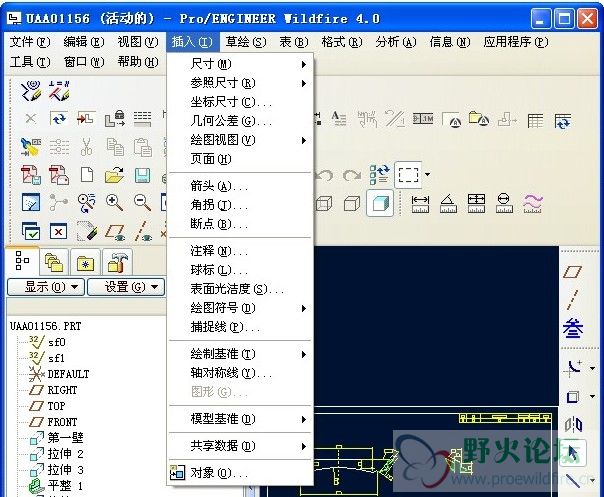Open the 工具(T) menu
This screenshot has height=497, width=604.
point(30,61)
